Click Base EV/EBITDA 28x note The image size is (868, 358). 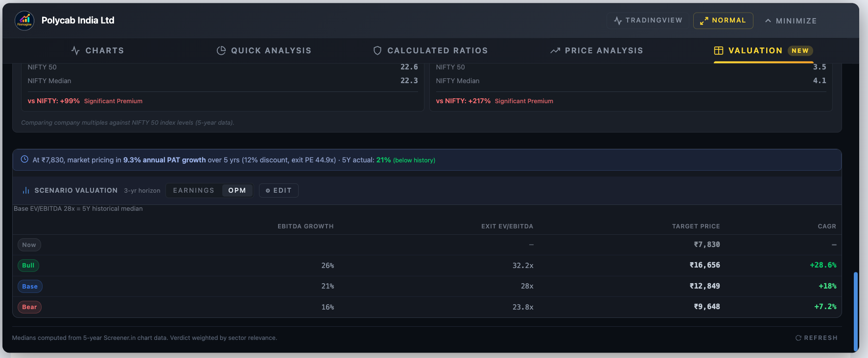tap(78, 208)
